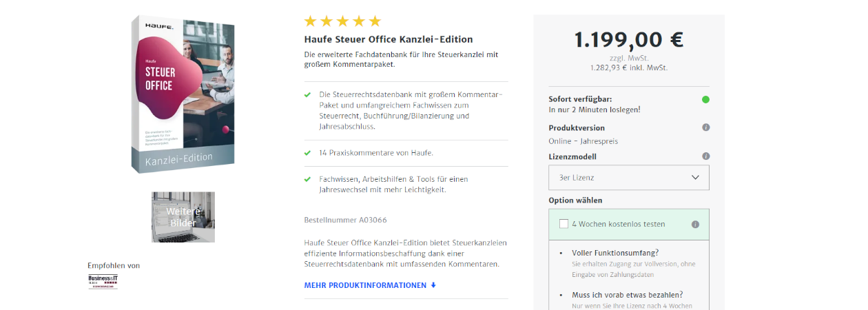Click the Steuerrechtsdatenbank mit großem Kommentar-Paket bullet

411,110
